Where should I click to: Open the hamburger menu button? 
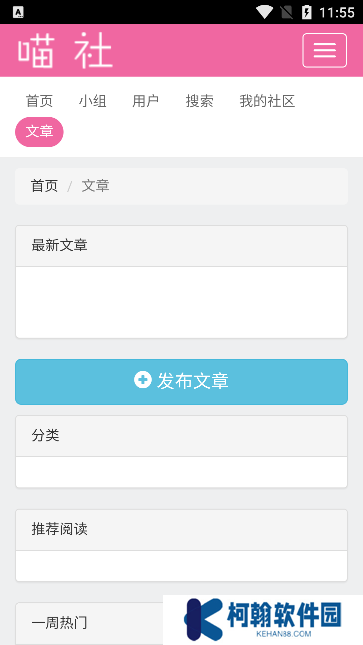pyautogui.click(x=324, y=50)
